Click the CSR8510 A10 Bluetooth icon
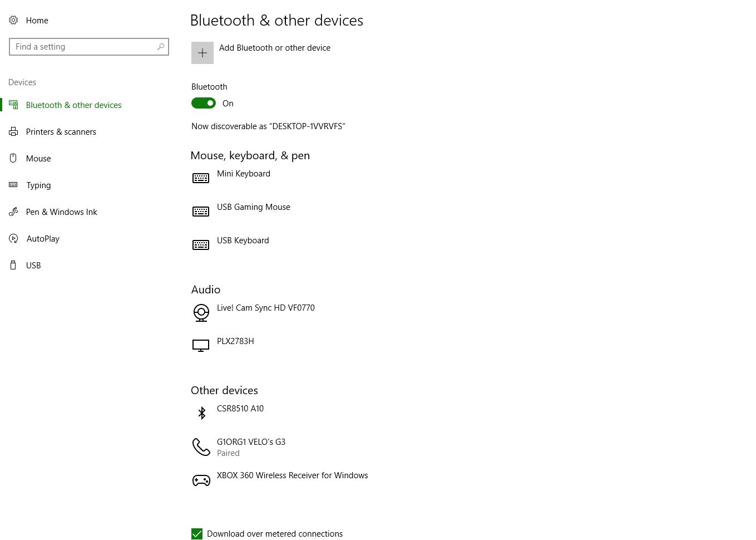756x540 pixels. (201, 413)
